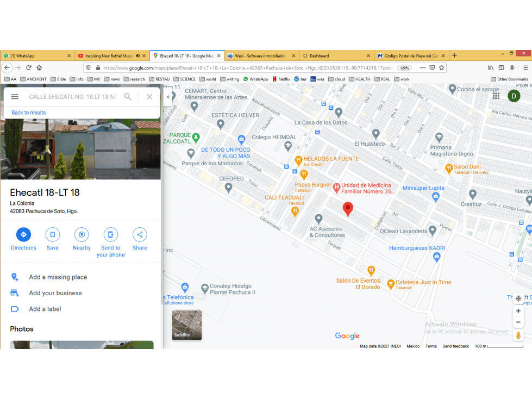
Task: Open the Google apps grid
Action: 496,96
